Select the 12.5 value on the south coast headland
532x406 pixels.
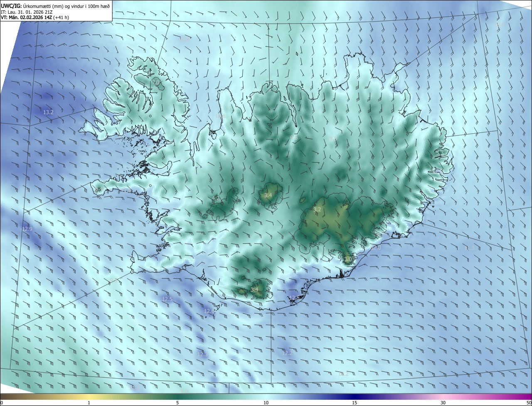294,298
